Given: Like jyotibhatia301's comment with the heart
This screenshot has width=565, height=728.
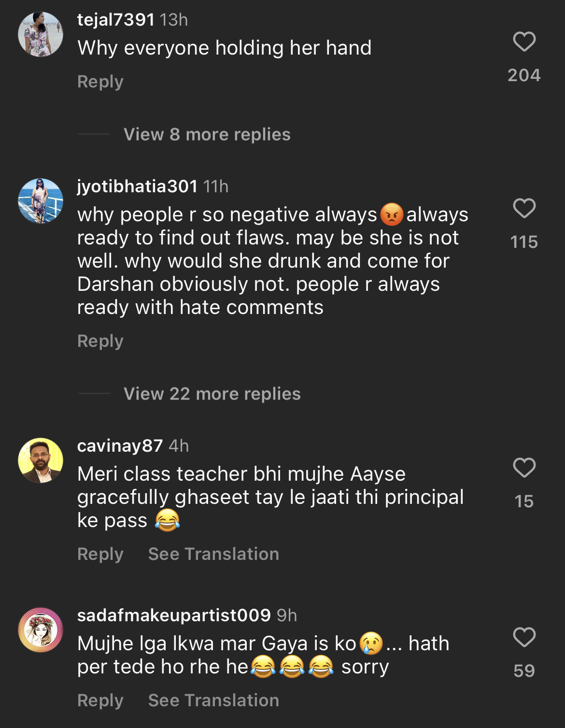Looking at the screenshot, I should (x=524, y=209).
